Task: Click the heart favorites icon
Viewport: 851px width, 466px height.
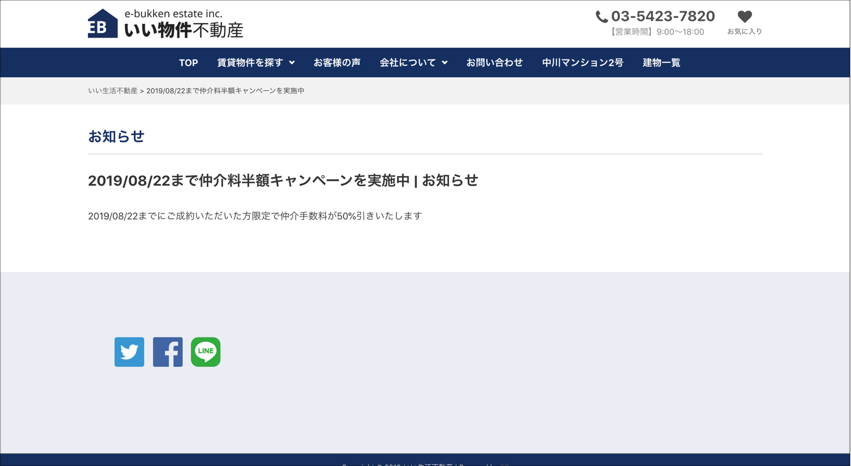Action: click(744, 16)
